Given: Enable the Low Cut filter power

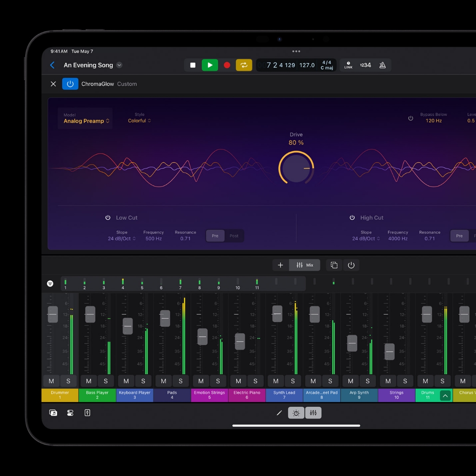Looking at the screenshot, I should 108,218.
